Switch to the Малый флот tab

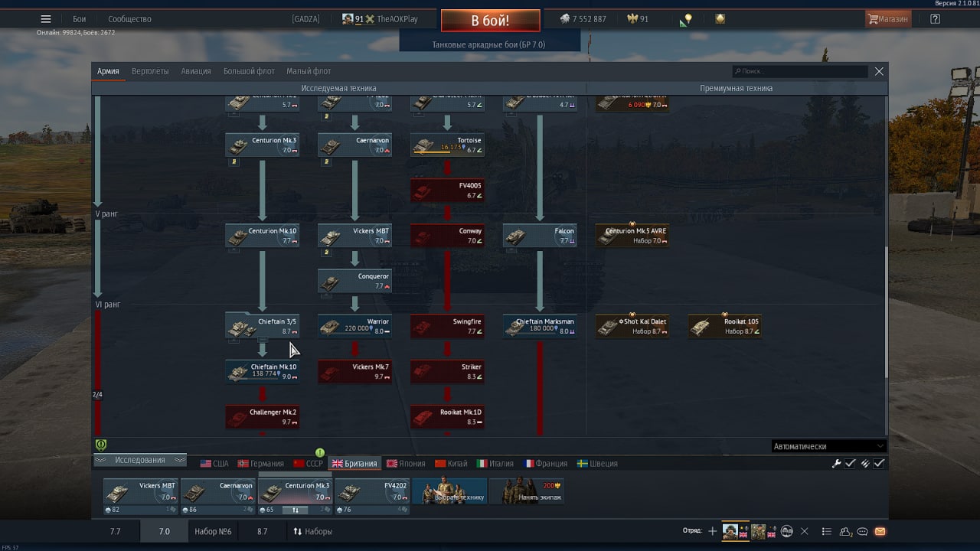click(x=309, y=71)
